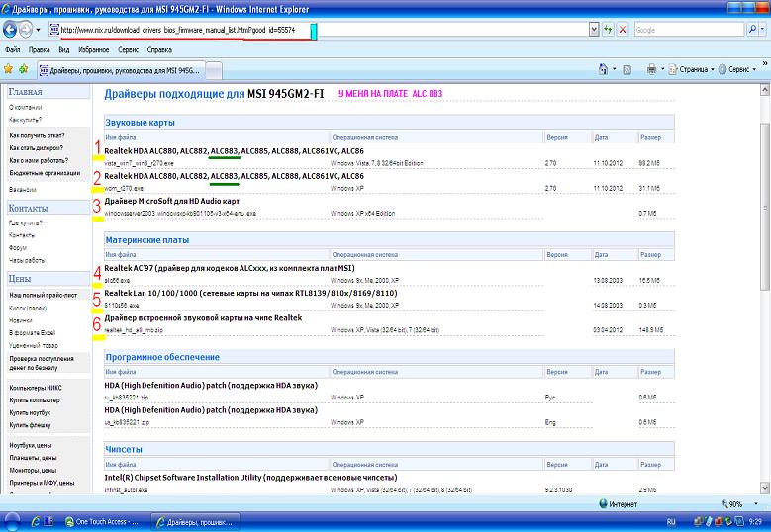Open Favorites Center star icon

8,69
